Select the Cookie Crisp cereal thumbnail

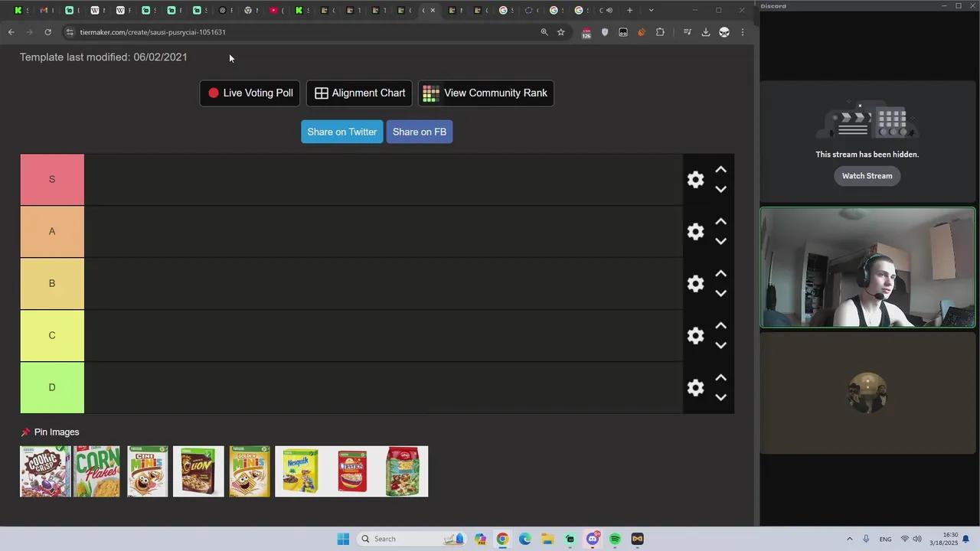point(44,471)
